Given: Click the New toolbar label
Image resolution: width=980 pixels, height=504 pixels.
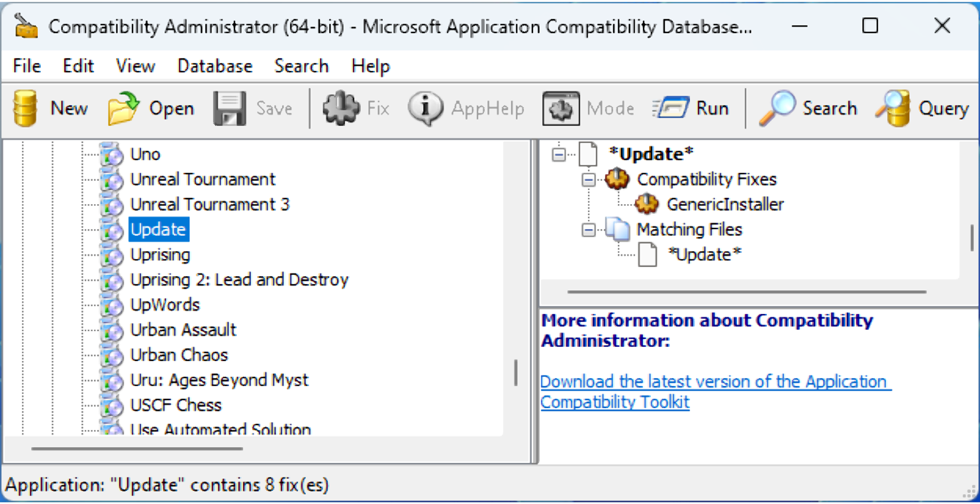Looking at the screenshot, I should click(x=69, y=108).
